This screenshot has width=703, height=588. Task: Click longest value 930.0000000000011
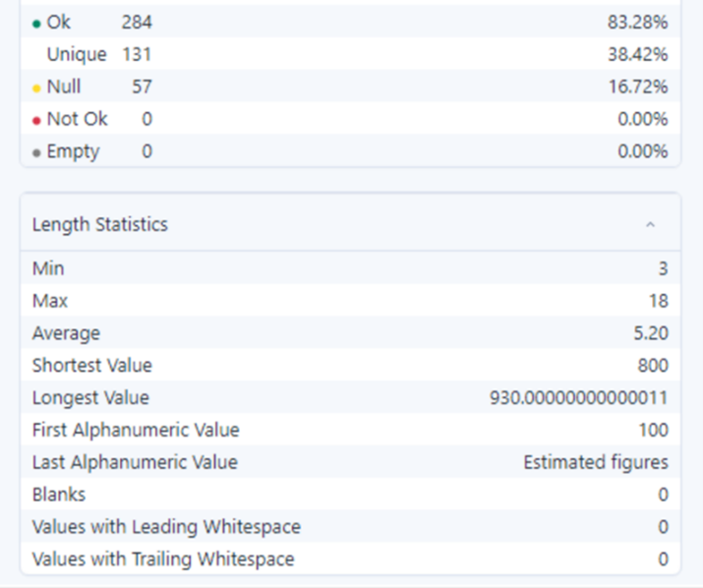tap(579, 398)
